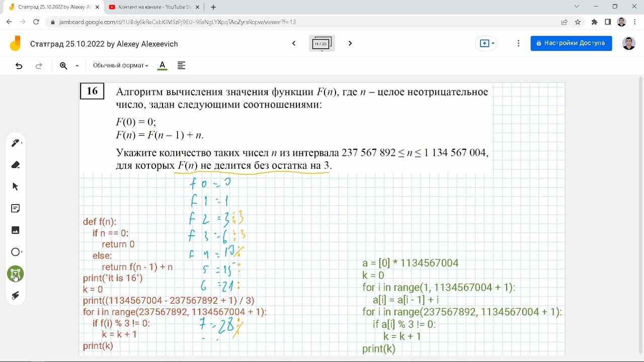
Task: Click the Zoom magnifier icon
Action: 63,66
